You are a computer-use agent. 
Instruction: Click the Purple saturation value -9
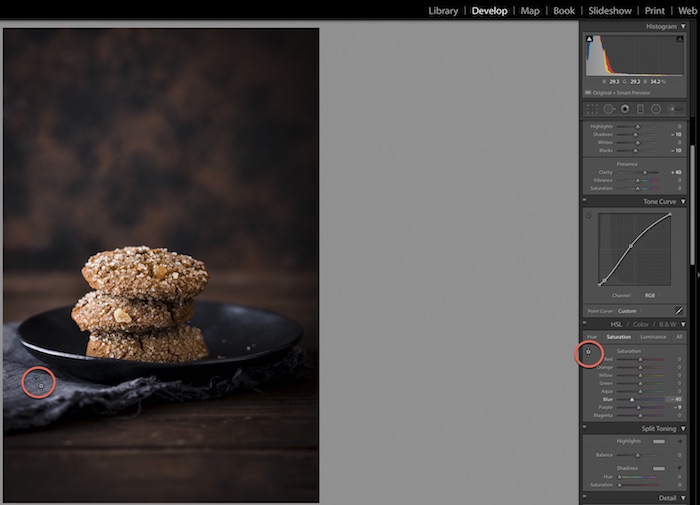(x=678, y=408)
